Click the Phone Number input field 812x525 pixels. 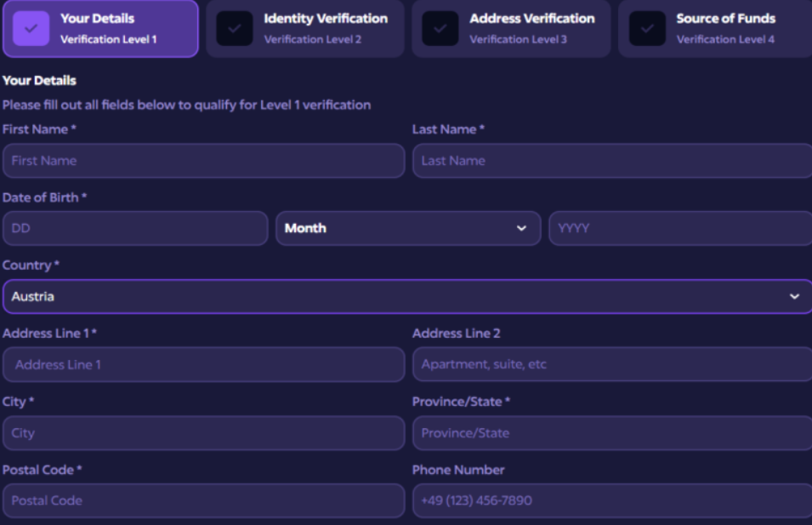(612, 500)
